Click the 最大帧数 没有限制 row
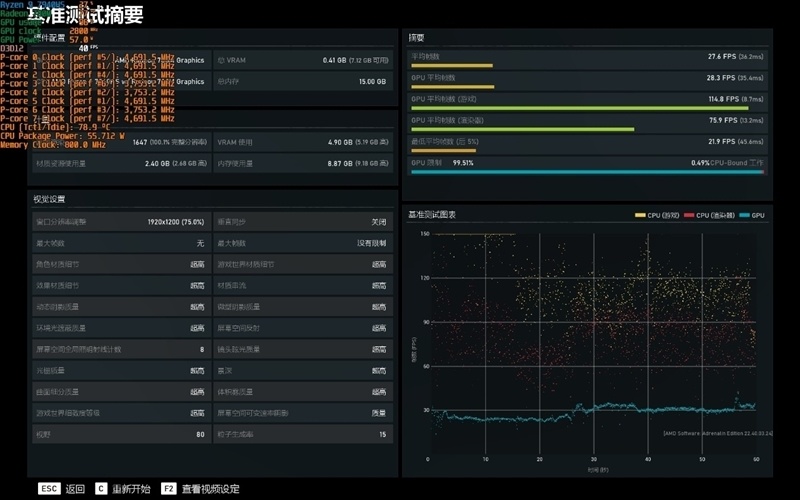The height and width of the screenshot is (500, 800). (x=303, y=243)
